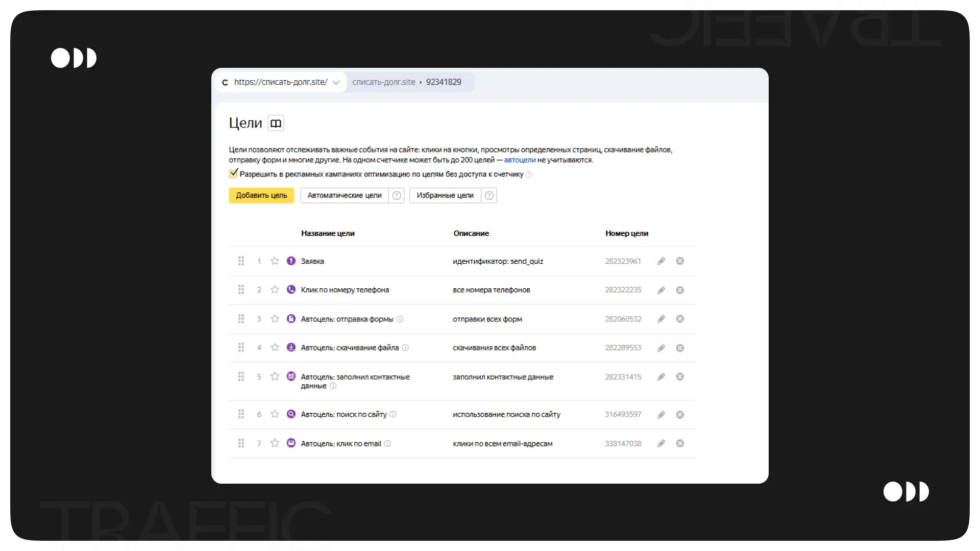Click the списать-долг.site counter breadcrumb
This screenshot has width=980, height=551.
click(x=384, y=82)
